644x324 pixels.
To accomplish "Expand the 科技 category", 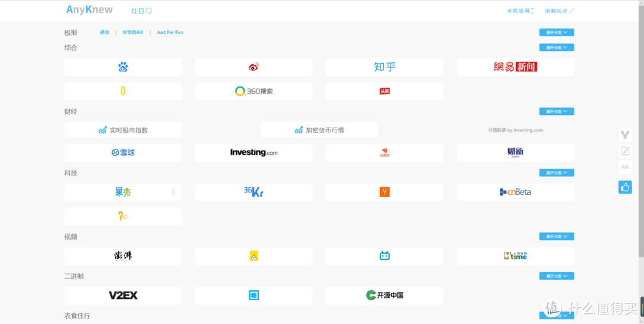I will click(556, 173).
